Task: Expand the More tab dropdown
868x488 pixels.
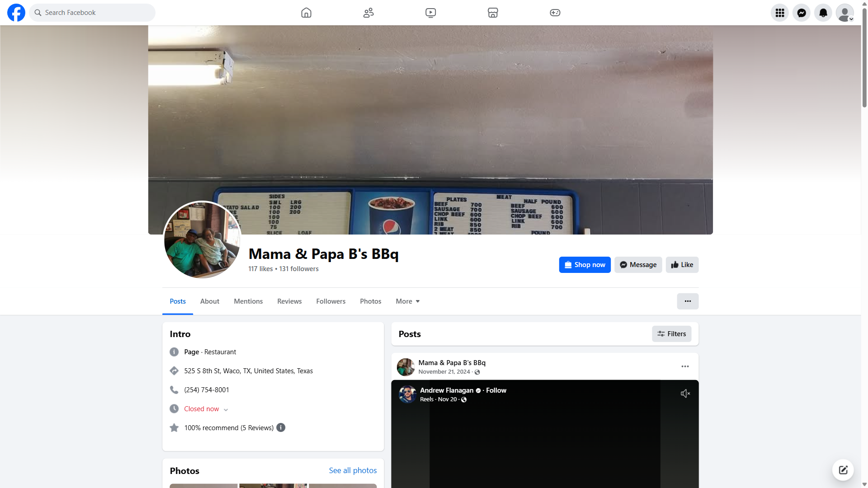Action: click(x=407, y=301)
